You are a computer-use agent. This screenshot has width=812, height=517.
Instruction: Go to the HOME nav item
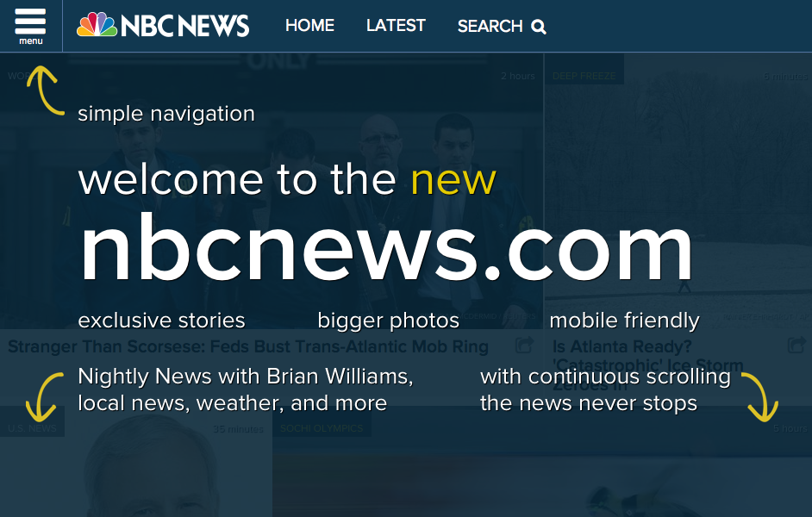pos(309,25)
